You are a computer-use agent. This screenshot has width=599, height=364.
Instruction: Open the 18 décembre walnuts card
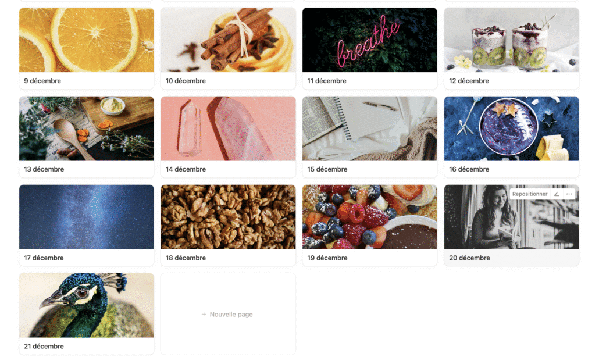(228, 226)
